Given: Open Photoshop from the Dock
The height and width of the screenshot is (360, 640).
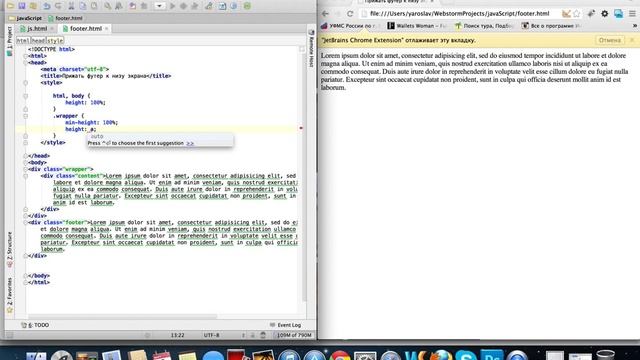Looking at the screenshot, I should tap(491, 356).
